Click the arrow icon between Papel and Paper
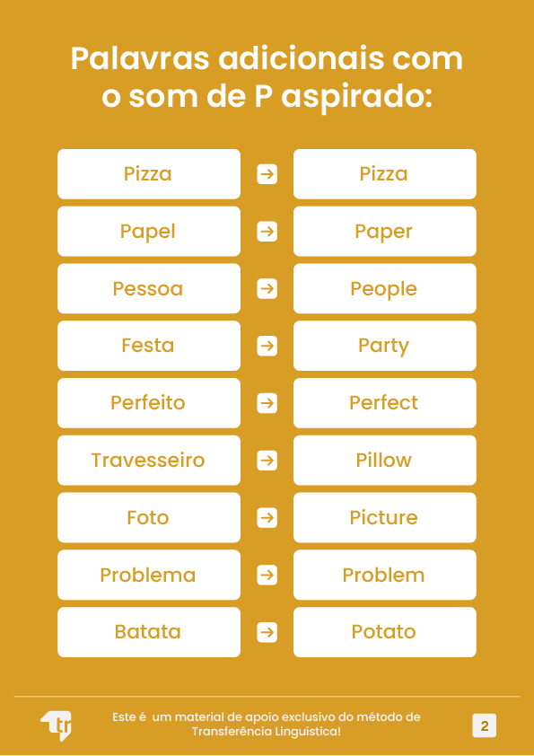Screen dimensions: 534x756 pos(267,232)
